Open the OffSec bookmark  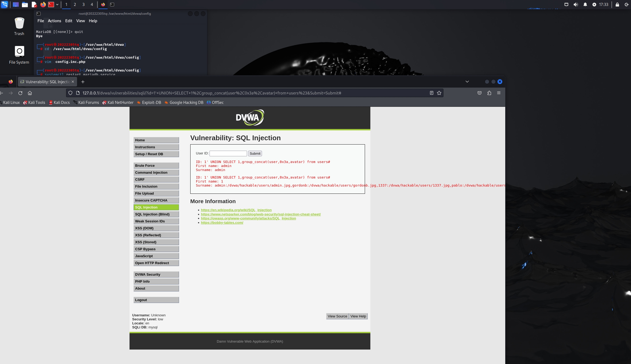point(215,103)
